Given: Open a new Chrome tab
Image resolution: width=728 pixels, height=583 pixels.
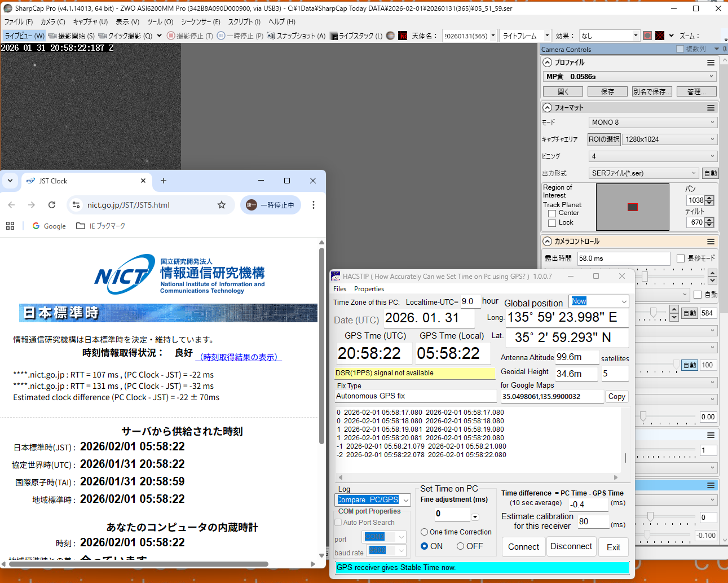Looking at the screenshot, I should pos(164,181).
